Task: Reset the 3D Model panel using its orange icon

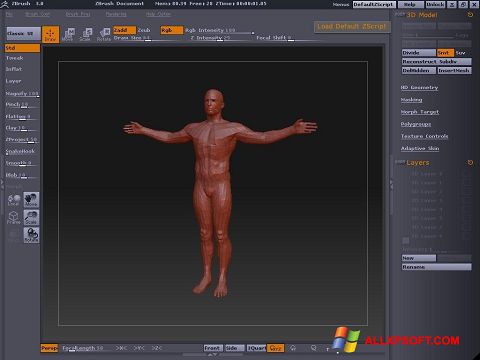Action: pyautogui.click(x=470, y=15)
